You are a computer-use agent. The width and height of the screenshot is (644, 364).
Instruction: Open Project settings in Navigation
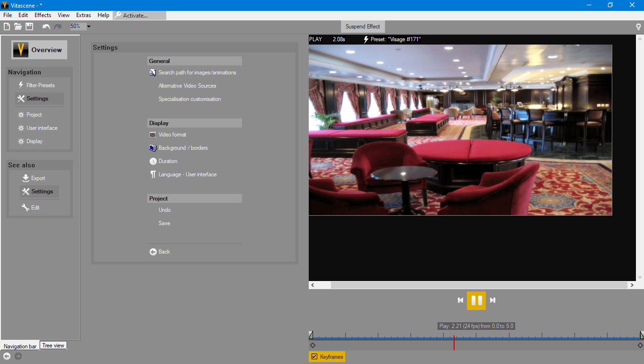pos(30,115)
